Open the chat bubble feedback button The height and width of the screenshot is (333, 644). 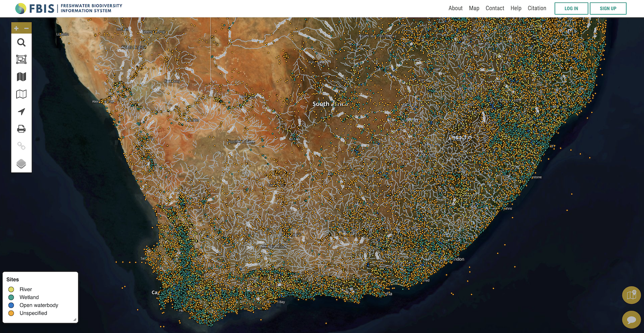pyautogui.click(x=631, y=320)
